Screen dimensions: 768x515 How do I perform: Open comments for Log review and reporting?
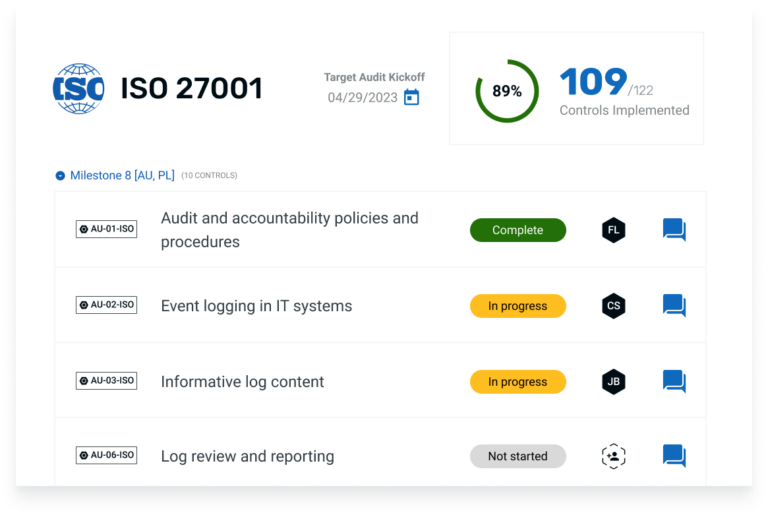674,456
